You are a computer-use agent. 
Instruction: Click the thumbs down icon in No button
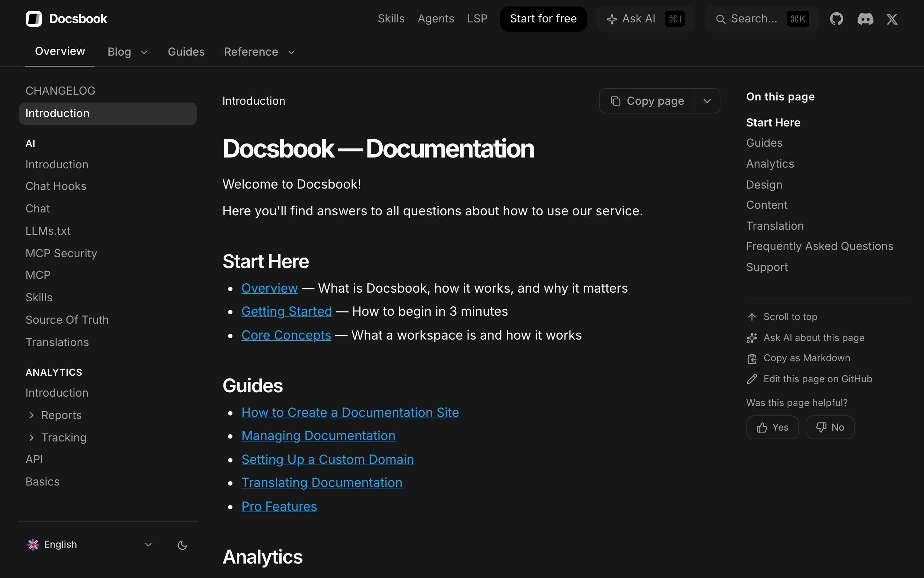click(x=821, y=427)
